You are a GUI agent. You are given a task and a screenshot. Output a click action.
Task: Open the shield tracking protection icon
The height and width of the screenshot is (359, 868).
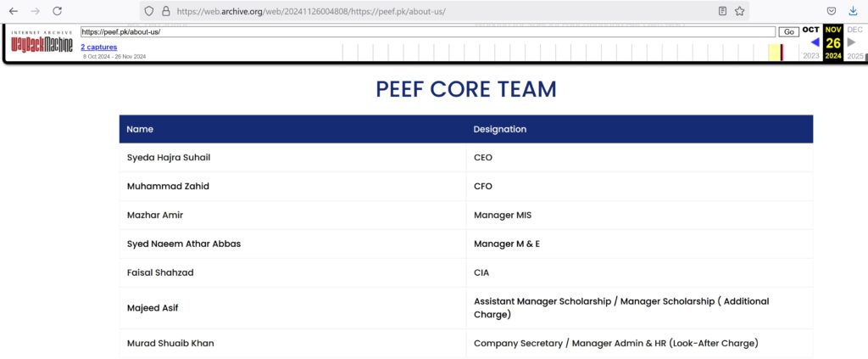149,11
